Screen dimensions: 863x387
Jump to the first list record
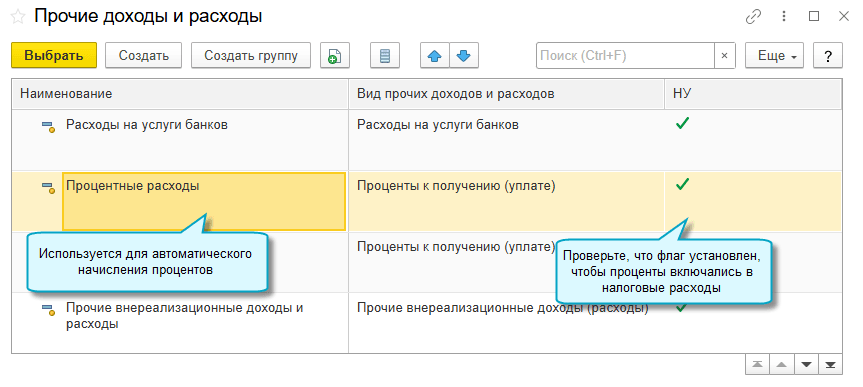pyautogui.click(x=757, y=365)
